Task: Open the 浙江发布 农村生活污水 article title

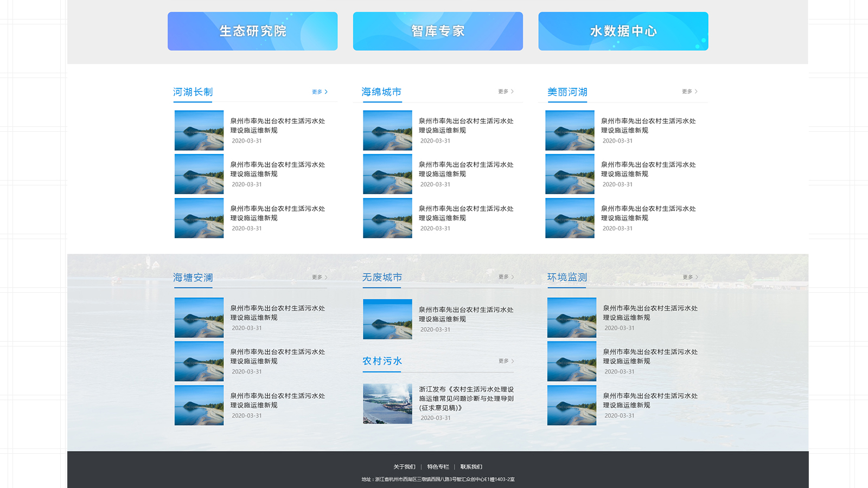Action: click(x=466, y=399)
